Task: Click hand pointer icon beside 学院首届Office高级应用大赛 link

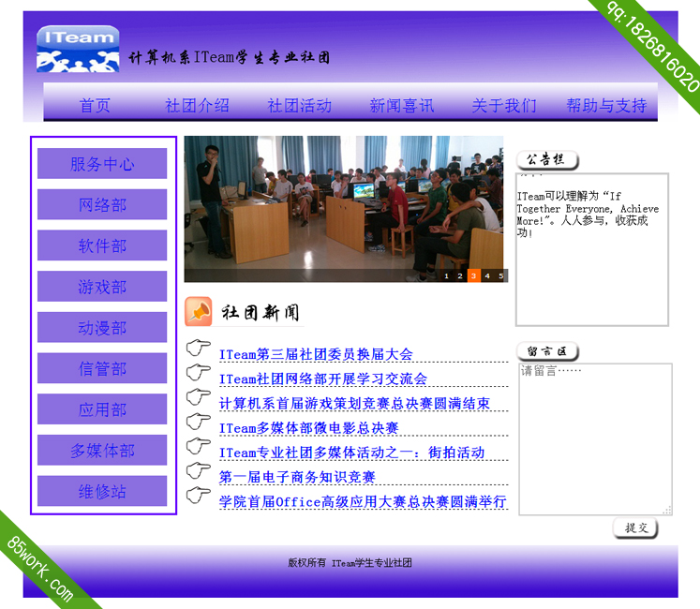Action: pyautogui.click(x=199, y=496)
